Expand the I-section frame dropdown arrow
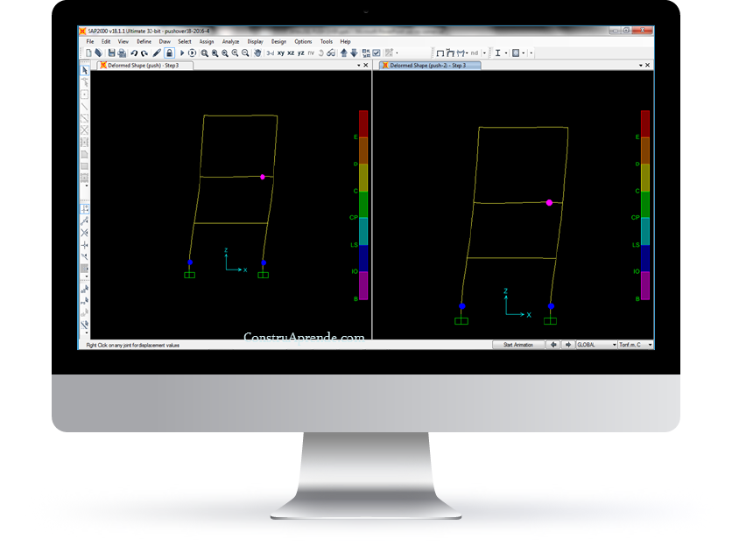This screenshot has height=560, width=732. (x=506, y=53)
